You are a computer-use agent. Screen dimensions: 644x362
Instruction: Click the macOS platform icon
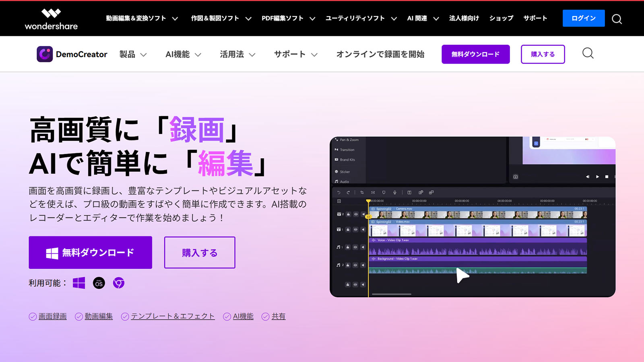pos(99,283)
